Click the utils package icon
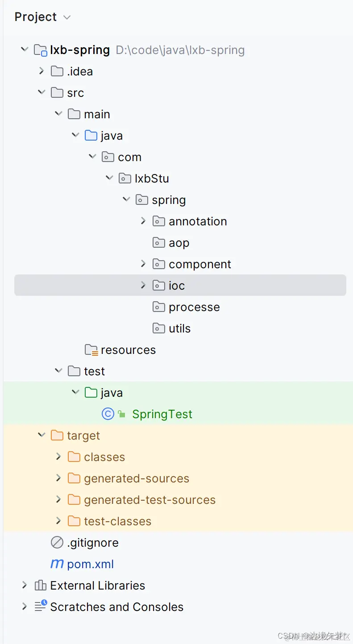Image resolution: width=353 pixels, height=644 pixels. click(159, 328)
